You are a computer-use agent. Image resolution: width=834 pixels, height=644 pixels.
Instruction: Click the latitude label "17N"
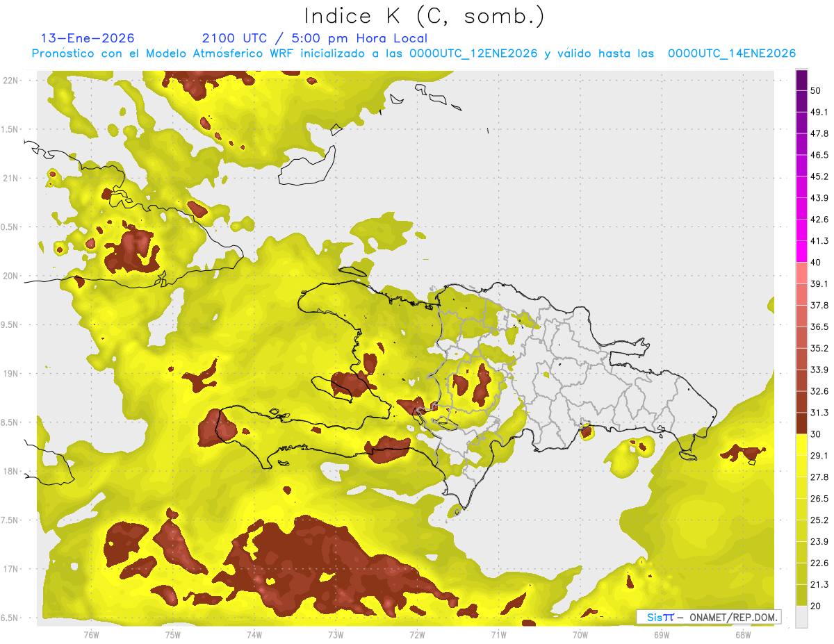pyautogui.click(x=10, y=569)
